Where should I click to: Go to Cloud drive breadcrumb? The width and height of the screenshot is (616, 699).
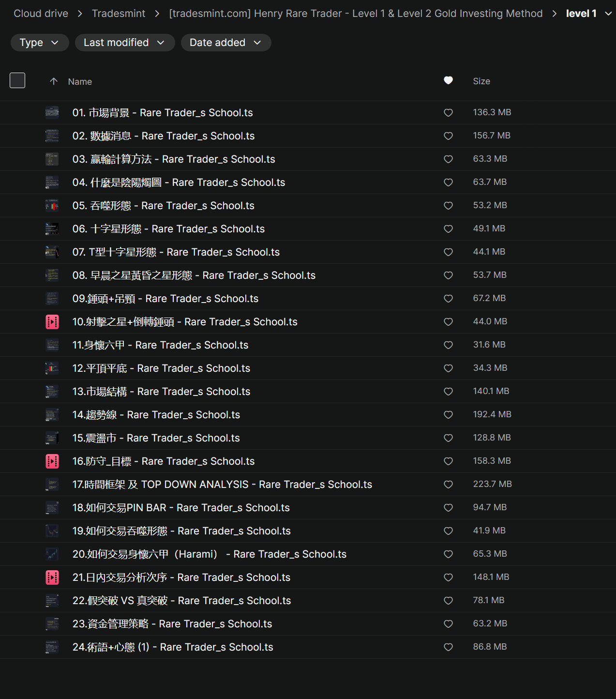[41, 14]
